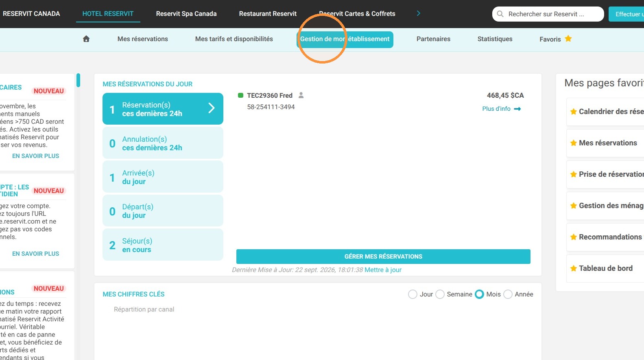This screenshot has width=644, height=360.
Task: Open the HOTEL RESERVIT tab
Action: [x=108, y=13]
